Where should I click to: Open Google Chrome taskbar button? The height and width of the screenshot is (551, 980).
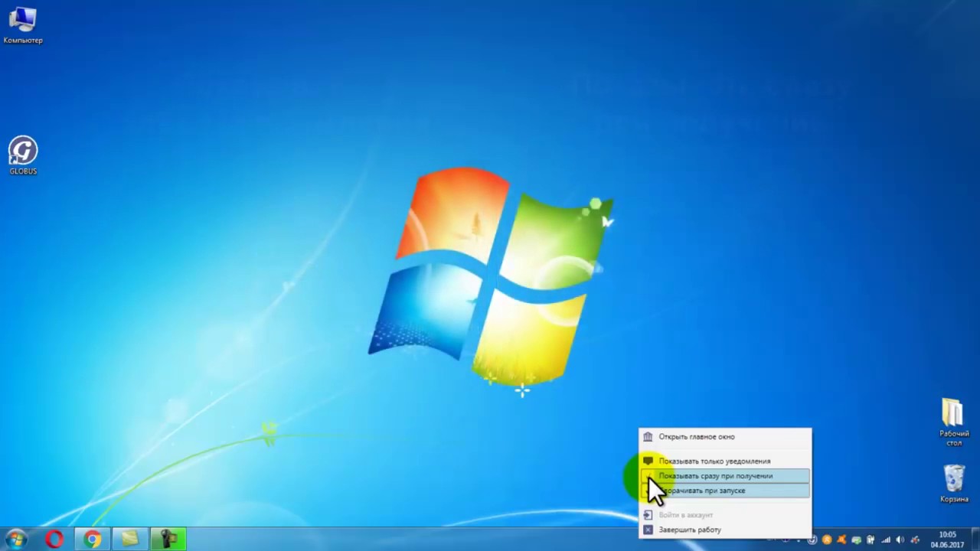tap(92, 540)
